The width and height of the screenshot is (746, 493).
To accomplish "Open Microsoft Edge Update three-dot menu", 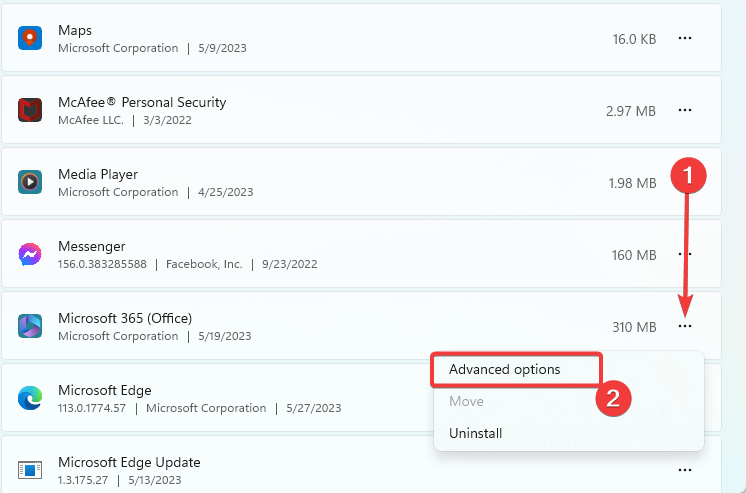I will 685,470.
